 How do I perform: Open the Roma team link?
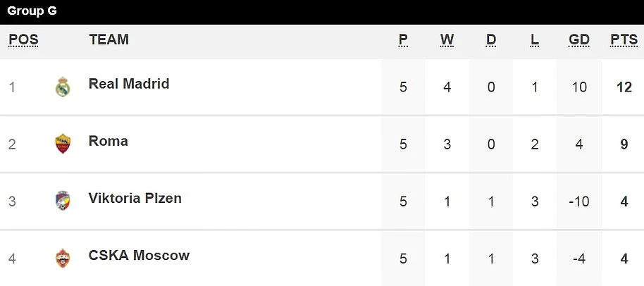(109, 141)
